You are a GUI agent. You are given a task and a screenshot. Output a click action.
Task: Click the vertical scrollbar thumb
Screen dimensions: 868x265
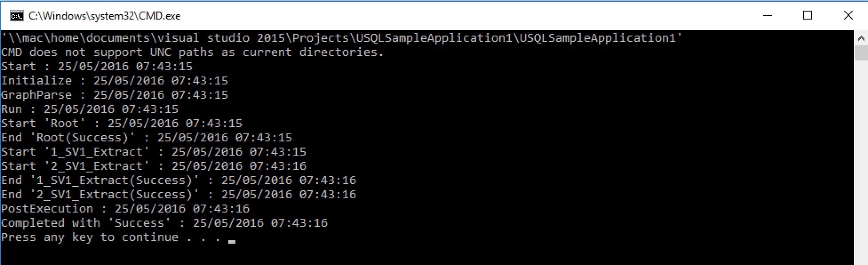pos(861,53)
